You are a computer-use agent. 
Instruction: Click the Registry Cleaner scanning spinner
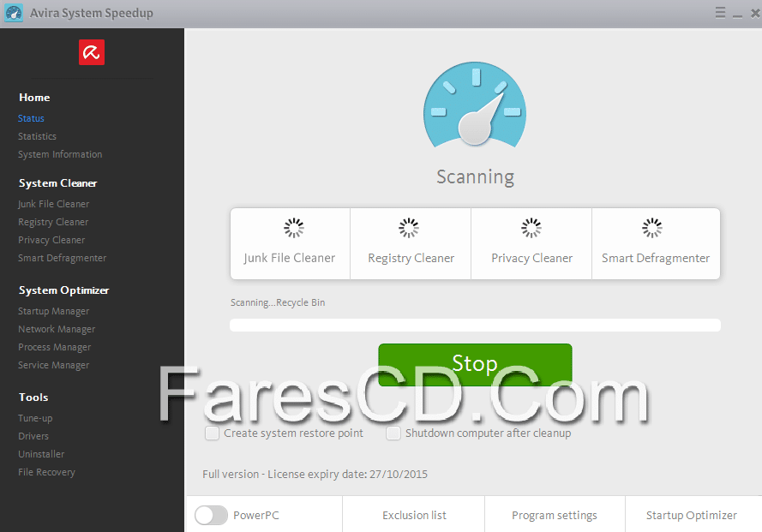[x=409, y=228]
